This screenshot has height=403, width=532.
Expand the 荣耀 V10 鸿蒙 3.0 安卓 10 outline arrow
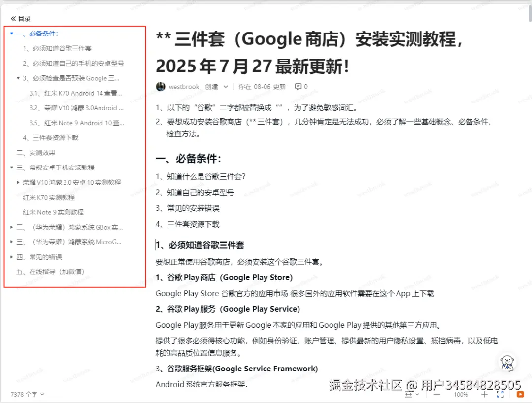[x=18, y=182]
